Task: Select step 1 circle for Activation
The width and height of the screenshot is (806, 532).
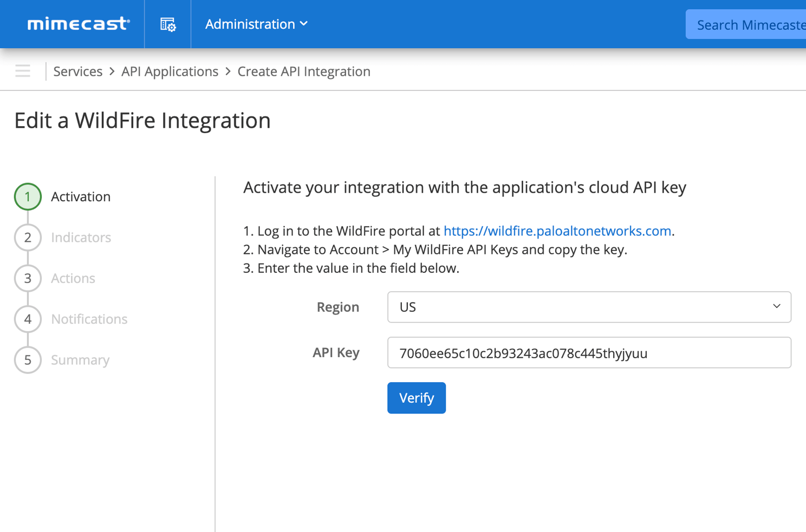Action: (28, 196)
